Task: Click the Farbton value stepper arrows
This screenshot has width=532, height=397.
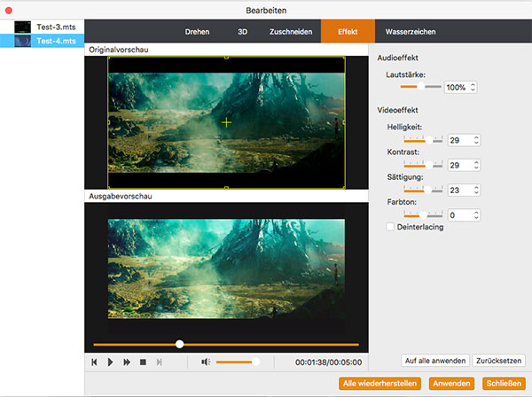Action: (x=476, y=215)
